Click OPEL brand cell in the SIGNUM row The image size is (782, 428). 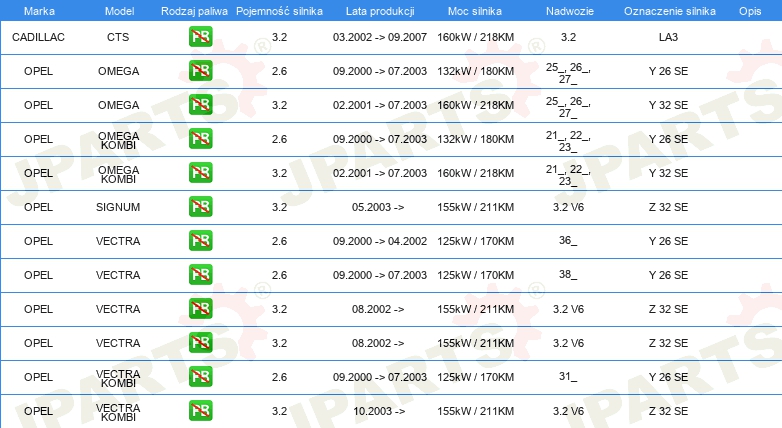click(x=38, y=207)
